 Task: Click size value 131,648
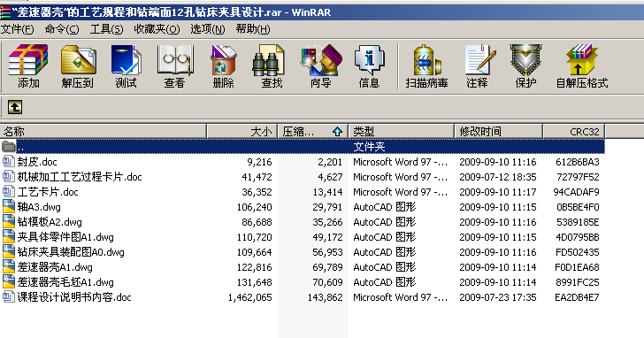tap(254, 282)
